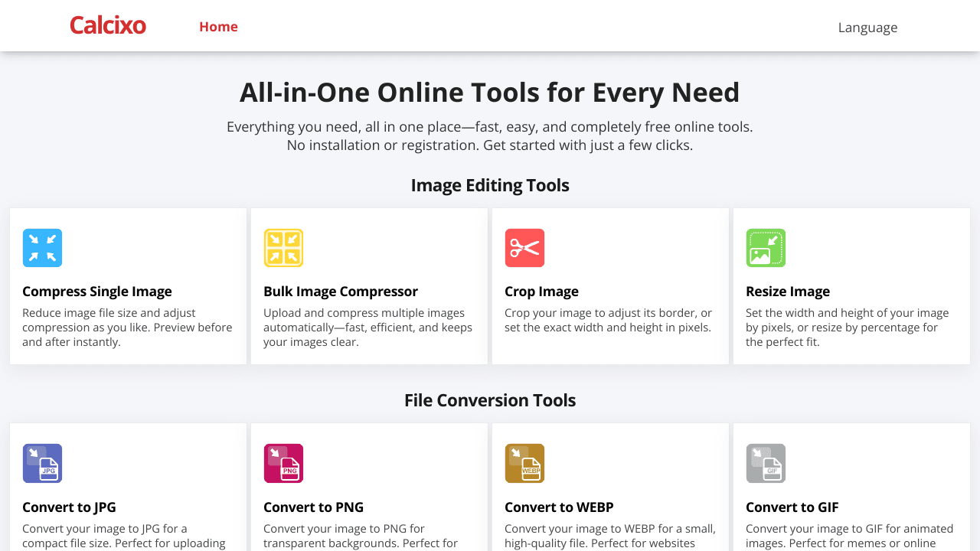Click the 'Convert your image to PNG' description

361,536
